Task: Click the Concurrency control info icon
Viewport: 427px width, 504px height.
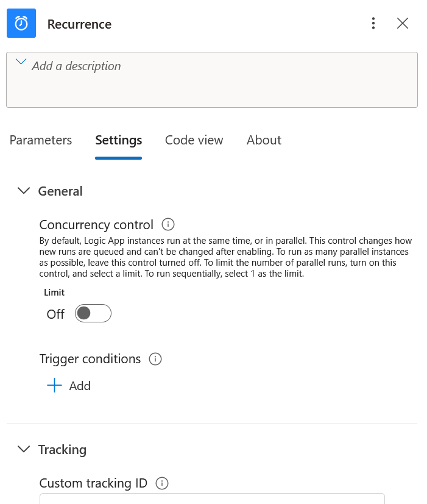Action: [168, 224]
